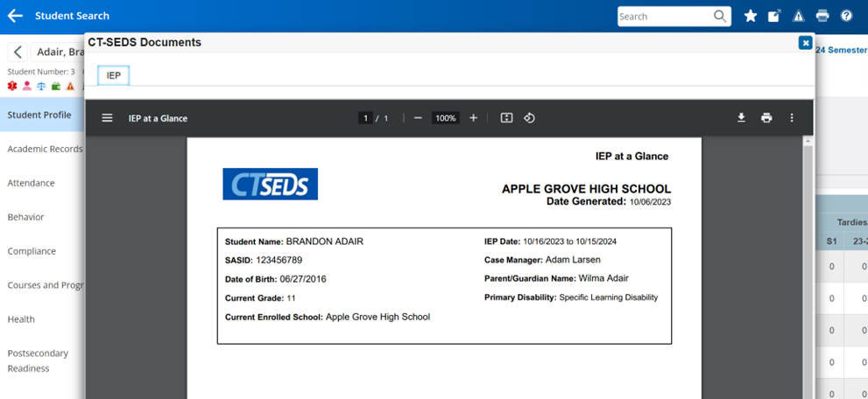Select the IEP tab
Viewport: 868px width, 399px height.
(x=114, y=76)
